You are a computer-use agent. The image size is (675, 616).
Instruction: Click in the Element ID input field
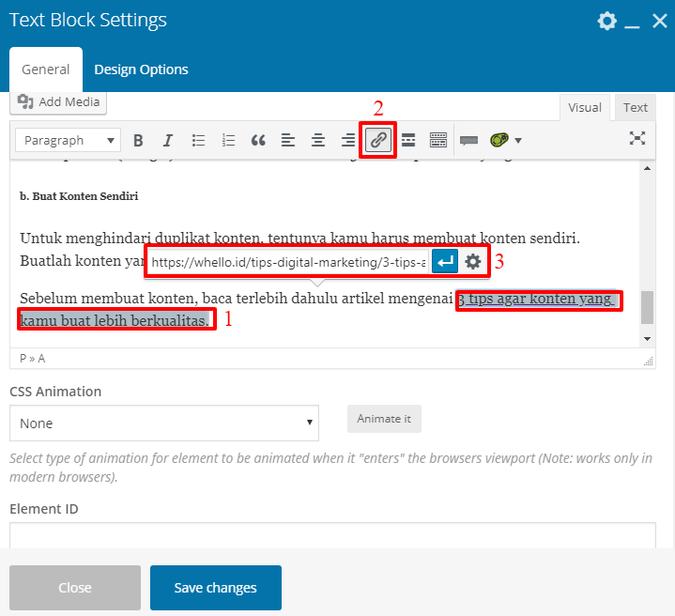click(332, 535)
